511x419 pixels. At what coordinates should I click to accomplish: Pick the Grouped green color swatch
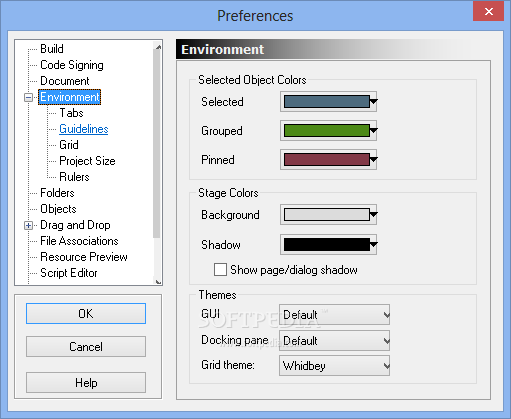[x=329, y=131]
